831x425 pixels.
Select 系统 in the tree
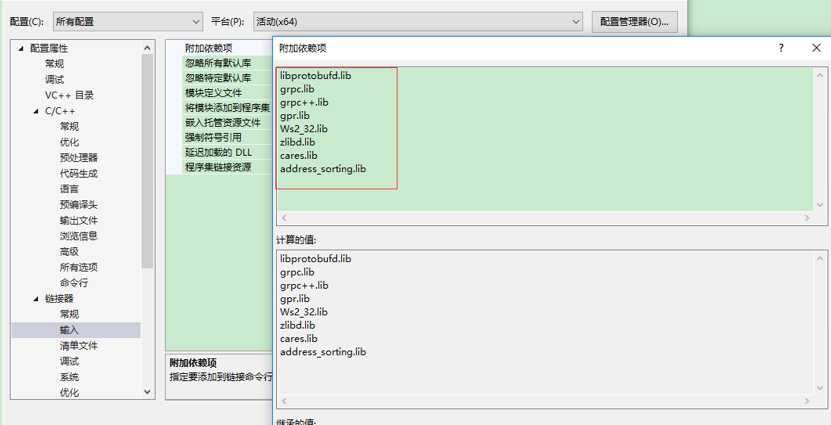pos(69,377)
